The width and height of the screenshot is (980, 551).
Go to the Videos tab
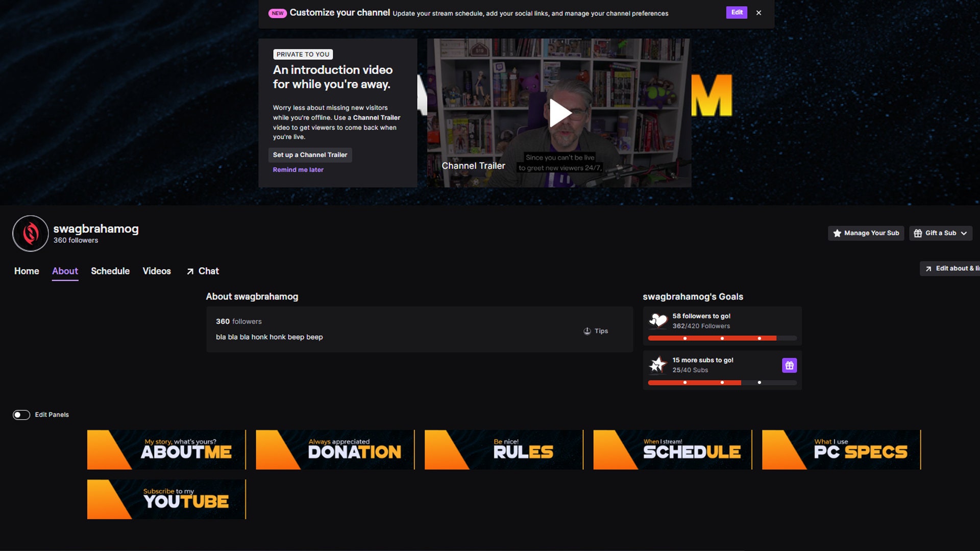[x=157, y=271]
